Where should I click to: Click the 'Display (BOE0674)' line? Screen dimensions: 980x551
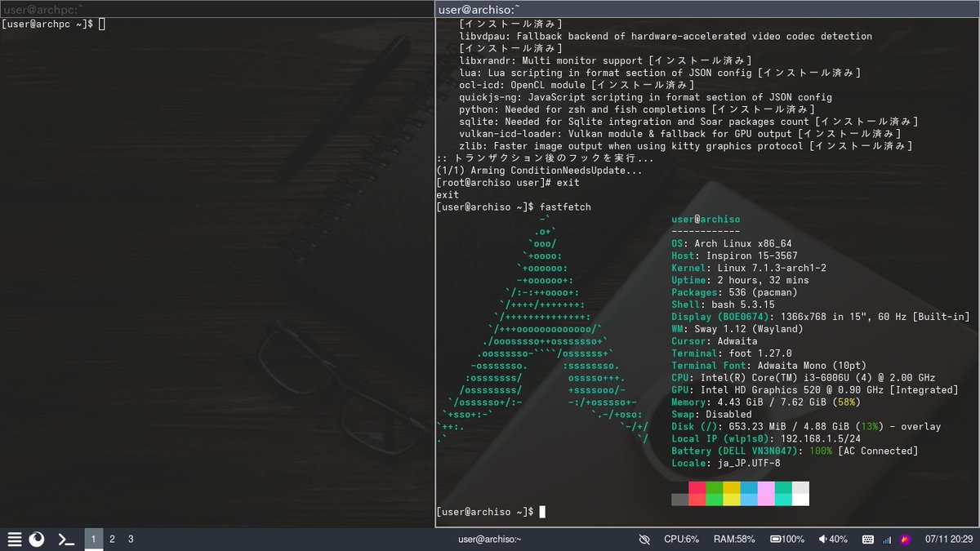pyautogui.click(x=821, y=317)
